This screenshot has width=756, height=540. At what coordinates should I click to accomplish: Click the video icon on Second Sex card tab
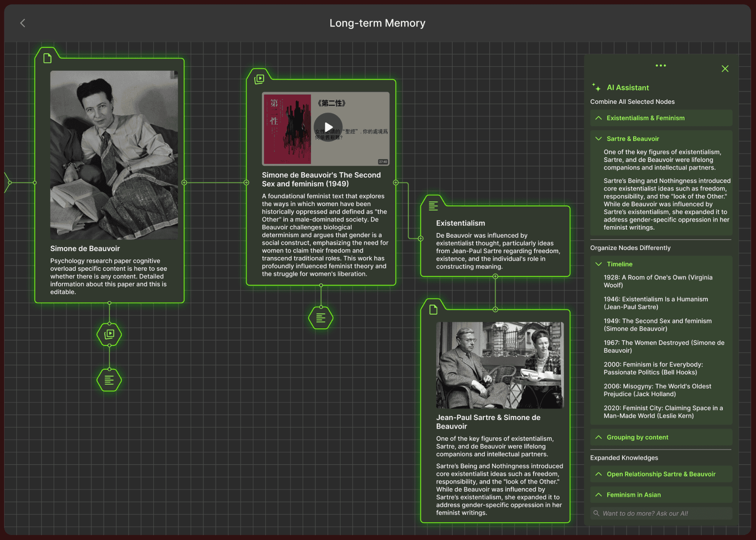[x=259, y=79]
